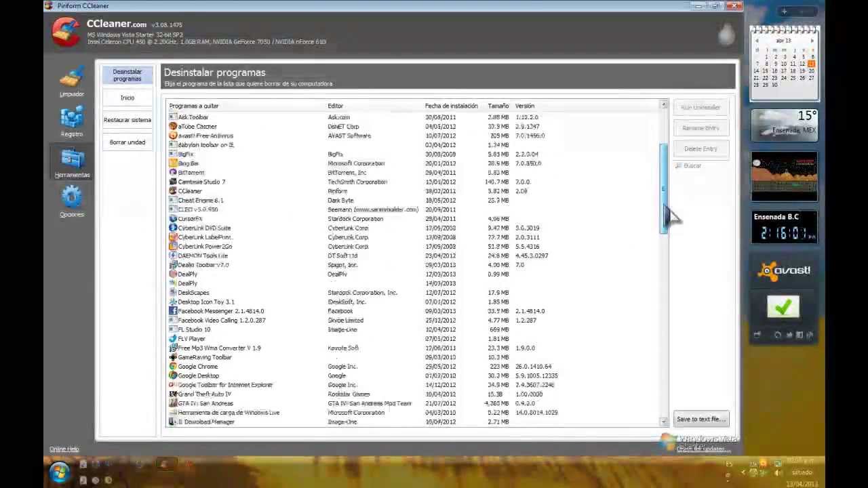Click the TechSmith Corporation editor cell
The height and width of the screenshot is (488, 868).
pyautogui.click(x=357, y=182)
